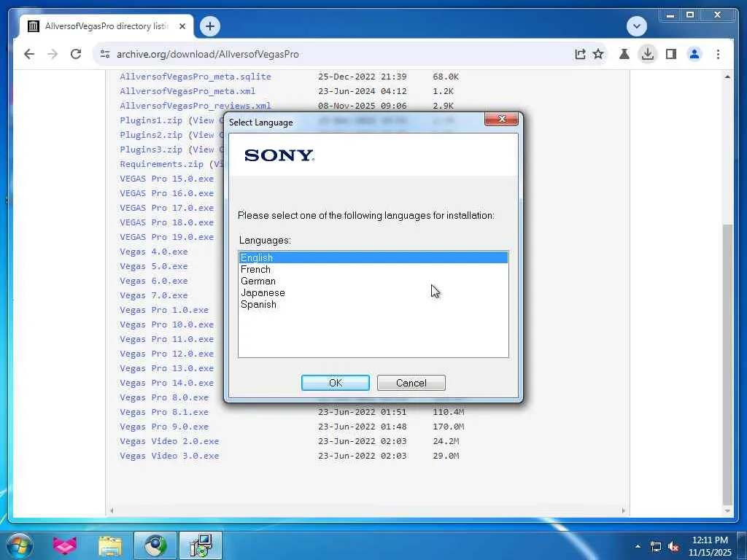Download Vegas 6.0.exe
The image size is (747, 560).
153,281
